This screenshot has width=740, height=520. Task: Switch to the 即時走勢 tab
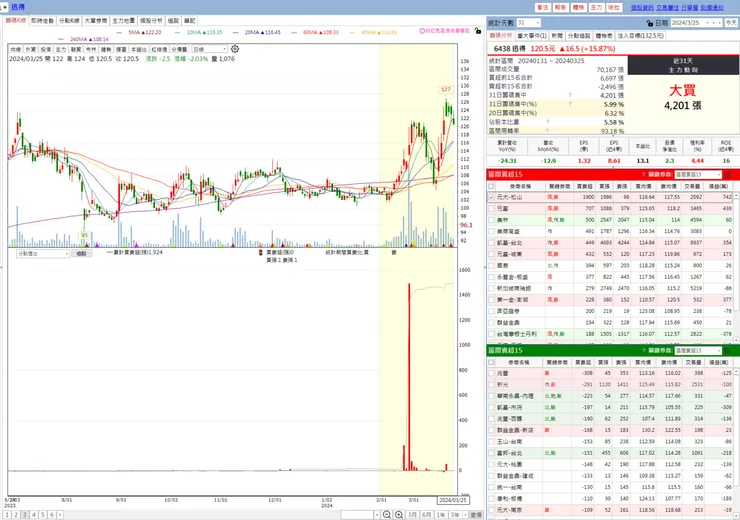point(42,21)
